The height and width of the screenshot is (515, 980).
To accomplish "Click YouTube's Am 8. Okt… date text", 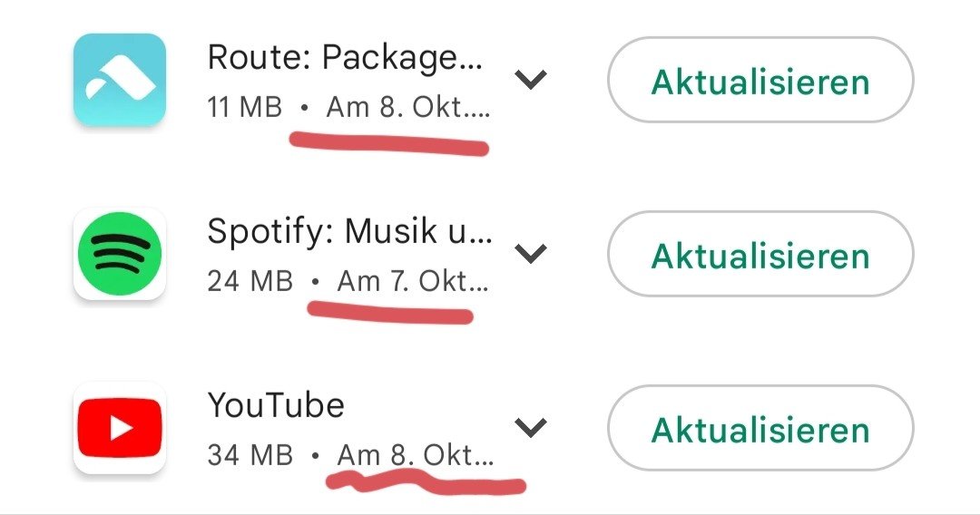I will click(x=416, y=455).
